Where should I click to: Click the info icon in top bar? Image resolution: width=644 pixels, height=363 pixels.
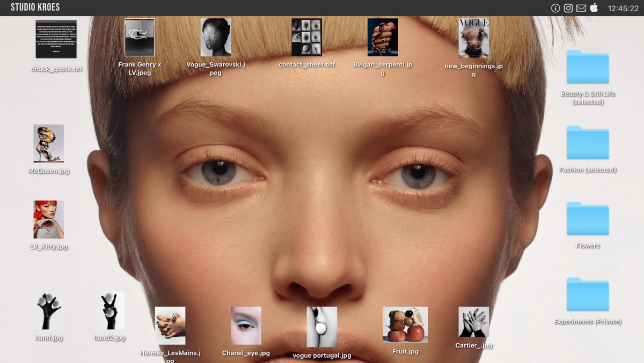coord(555,8)
